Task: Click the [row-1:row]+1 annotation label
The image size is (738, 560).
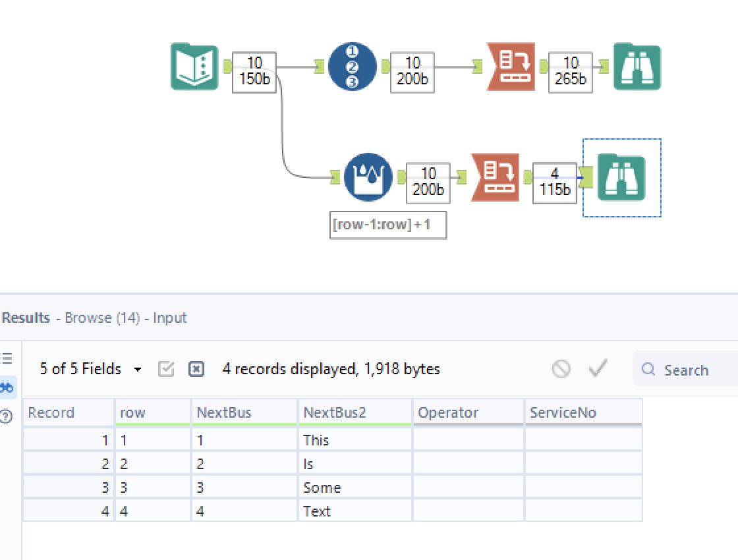Action: click(x=387, y=225)
